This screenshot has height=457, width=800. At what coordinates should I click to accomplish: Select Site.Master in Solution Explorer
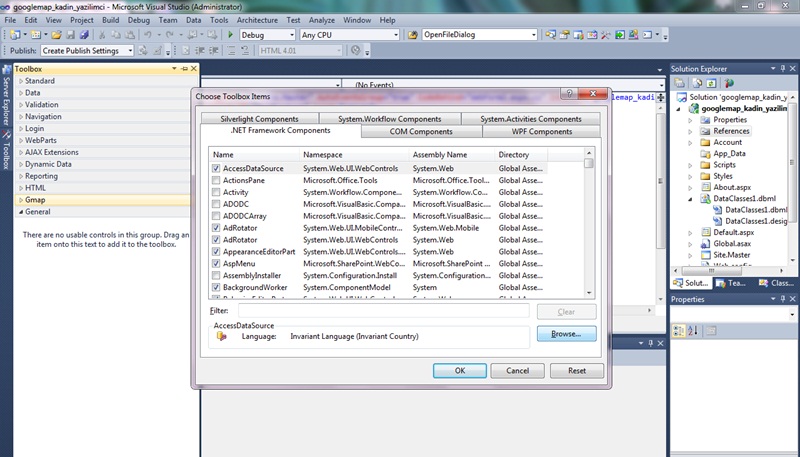(732, 255)
